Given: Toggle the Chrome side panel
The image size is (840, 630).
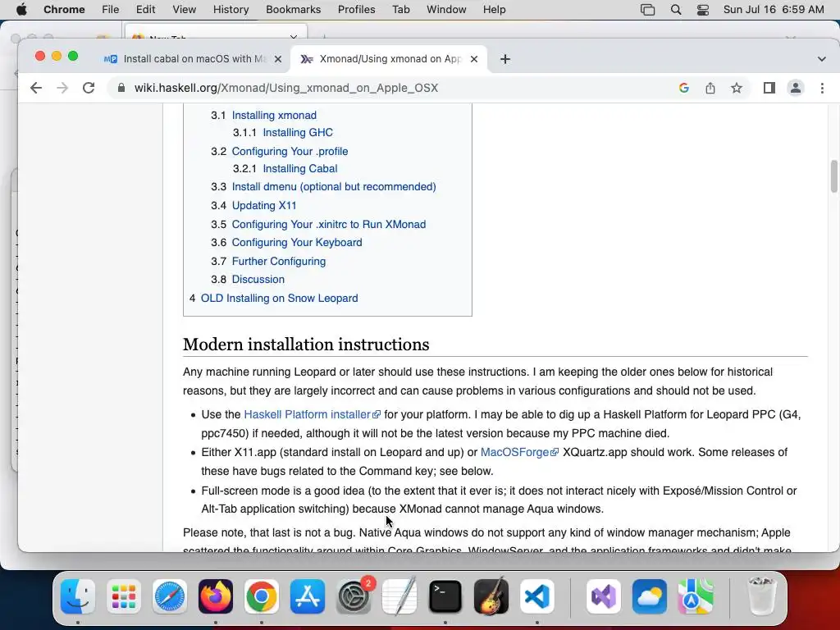Looking at the screenshot, I should coord(769,88).
